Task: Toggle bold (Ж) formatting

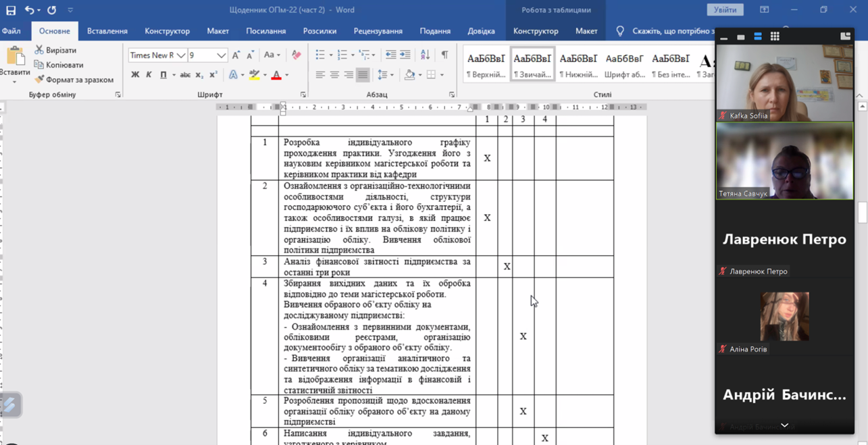Action: [135, 75]
